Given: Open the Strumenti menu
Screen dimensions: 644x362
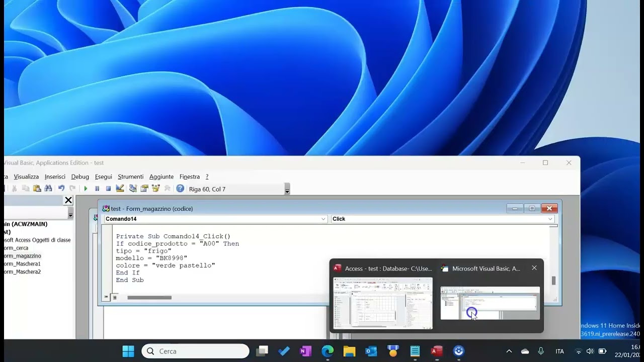Looking at the screenshot, I should [x=131, y=176].
